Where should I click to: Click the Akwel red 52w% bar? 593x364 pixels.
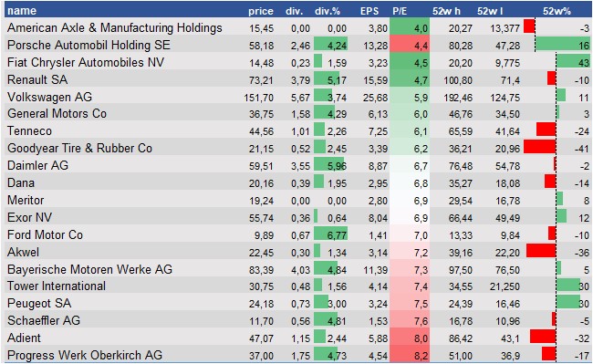(x=541, y=251)
